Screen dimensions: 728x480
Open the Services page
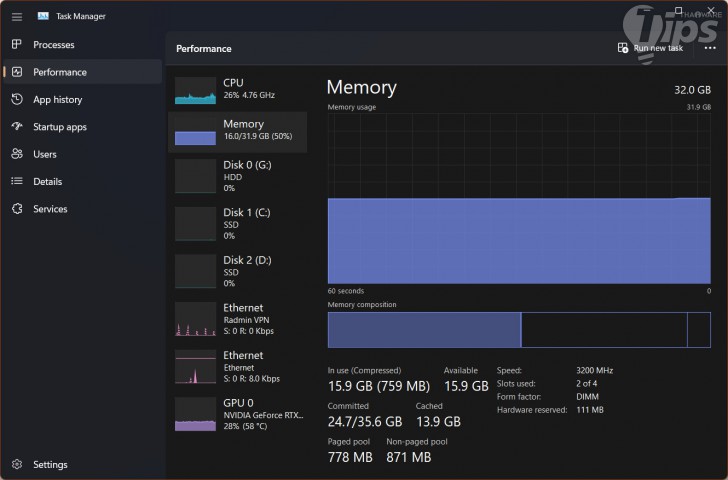[x=83, y=209]
